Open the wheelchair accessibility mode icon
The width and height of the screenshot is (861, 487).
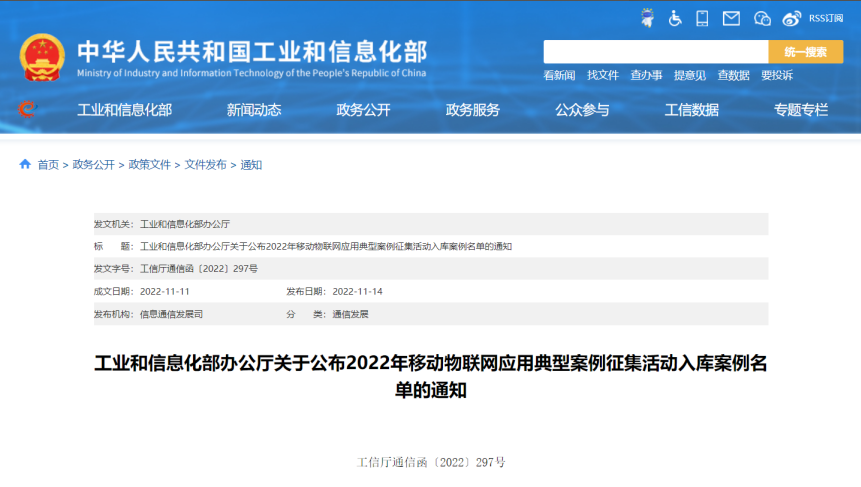pos(675,18)
